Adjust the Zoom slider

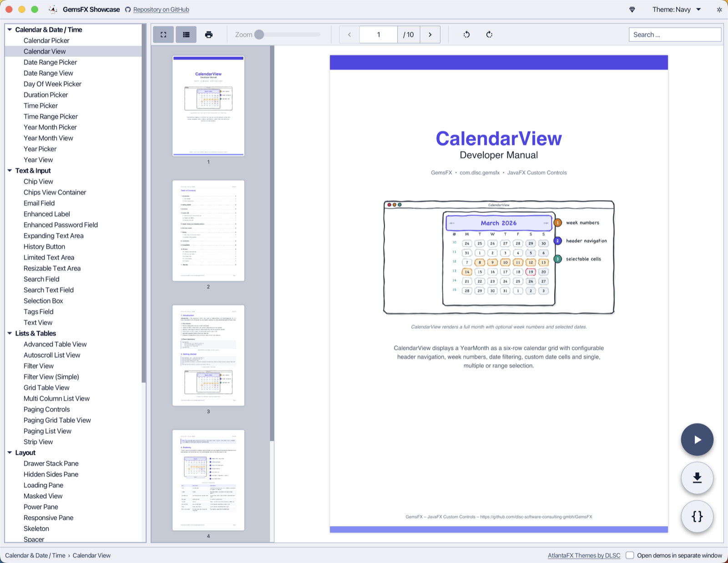(x=287, y=35)
